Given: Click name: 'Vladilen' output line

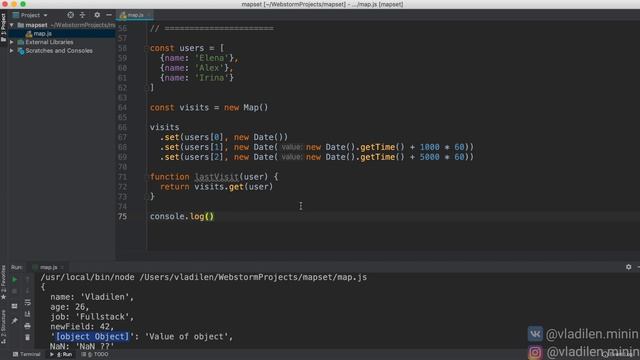Looking at the screenshot, I should [92, 297].
